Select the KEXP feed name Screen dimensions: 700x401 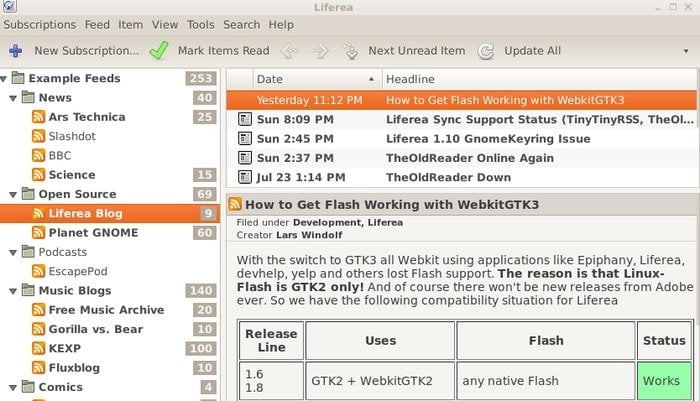point(65,348)
